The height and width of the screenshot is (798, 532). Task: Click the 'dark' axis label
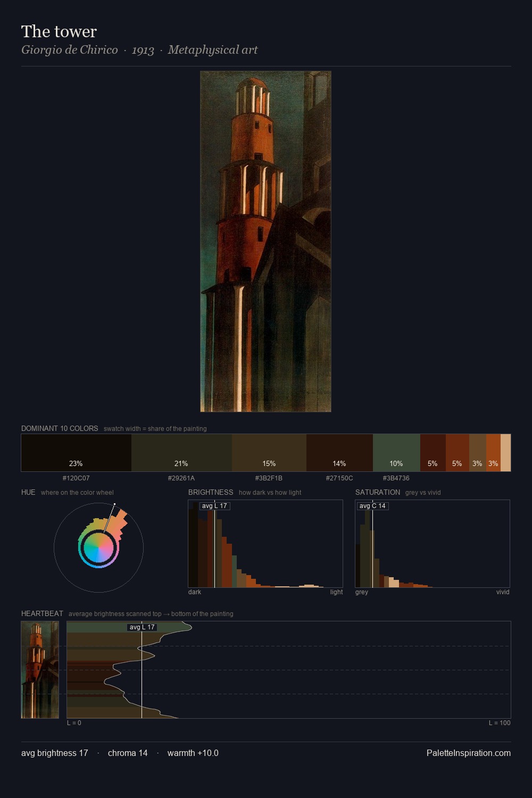195,592
